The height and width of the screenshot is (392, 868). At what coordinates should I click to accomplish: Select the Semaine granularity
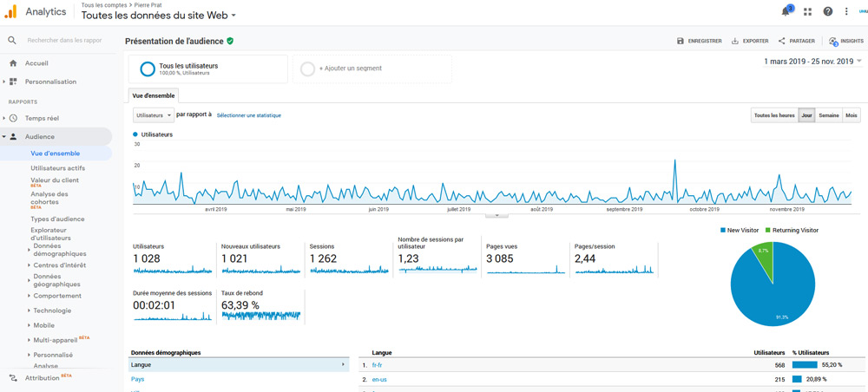[x=829, y=115]
